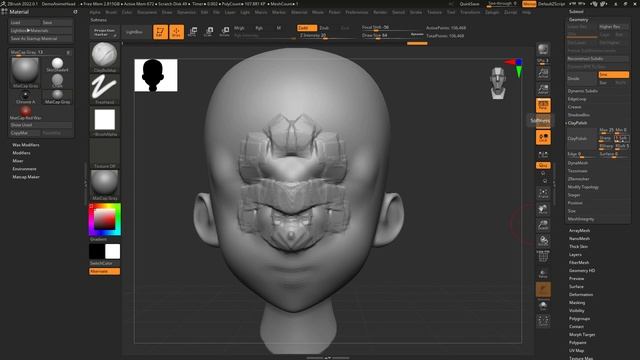
Task: Toggle the Zadd mode
Action: click(307, 28)
